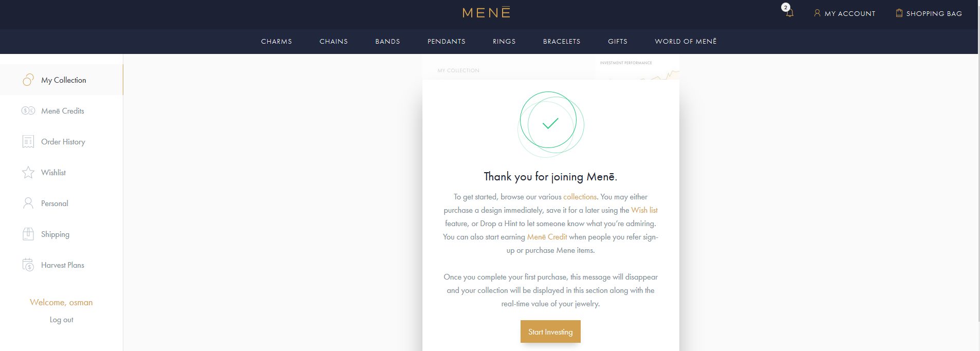The width and height of the screenshot is (980, 351).
Task: Open the Shopping Bag
Action: [x=928, y=13]
